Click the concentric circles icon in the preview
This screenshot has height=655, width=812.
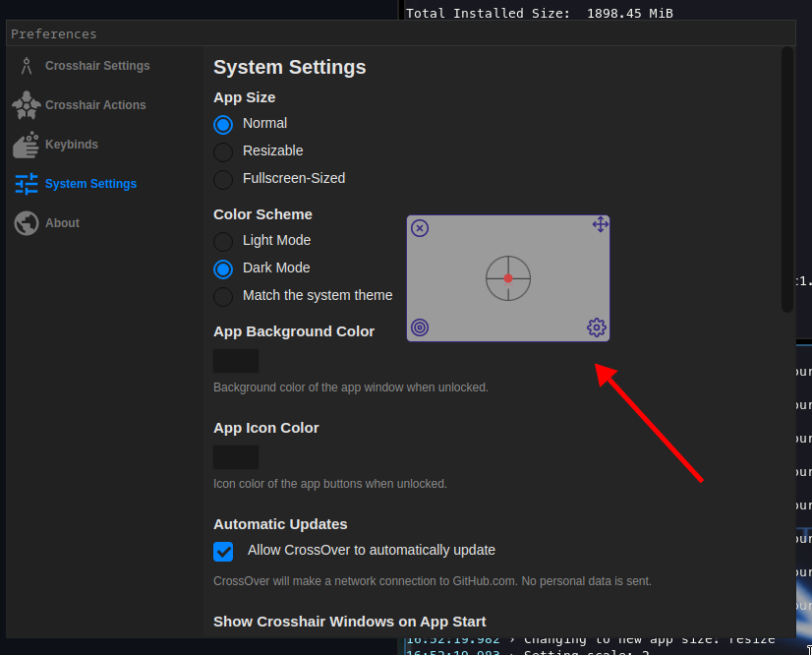tap(420, 327)
